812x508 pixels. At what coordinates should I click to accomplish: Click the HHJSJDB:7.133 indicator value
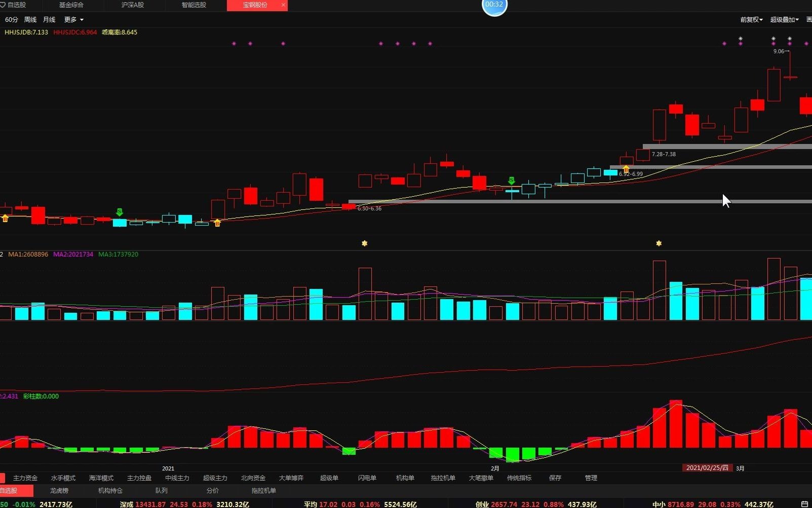point(26,32)
